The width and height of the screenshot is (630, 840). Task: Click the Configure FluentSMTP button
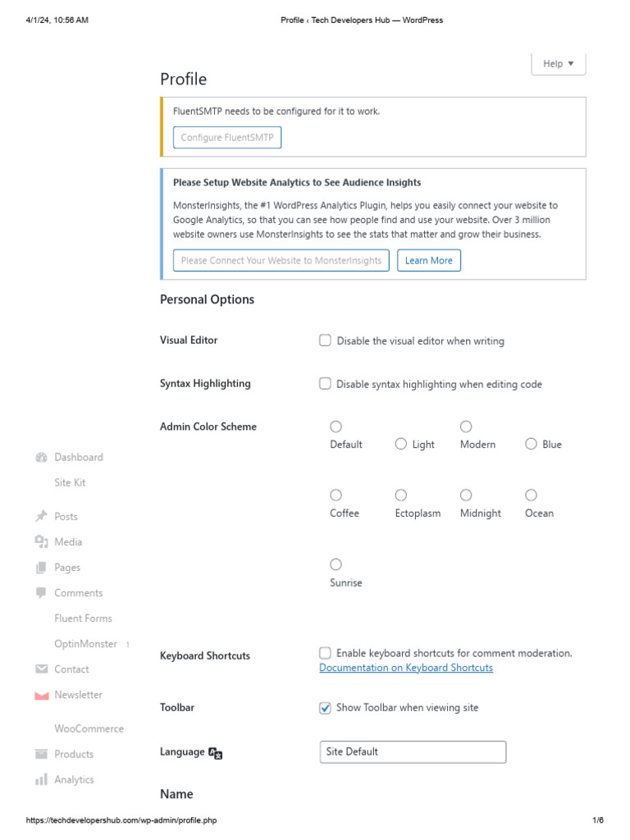coord(227,138)
